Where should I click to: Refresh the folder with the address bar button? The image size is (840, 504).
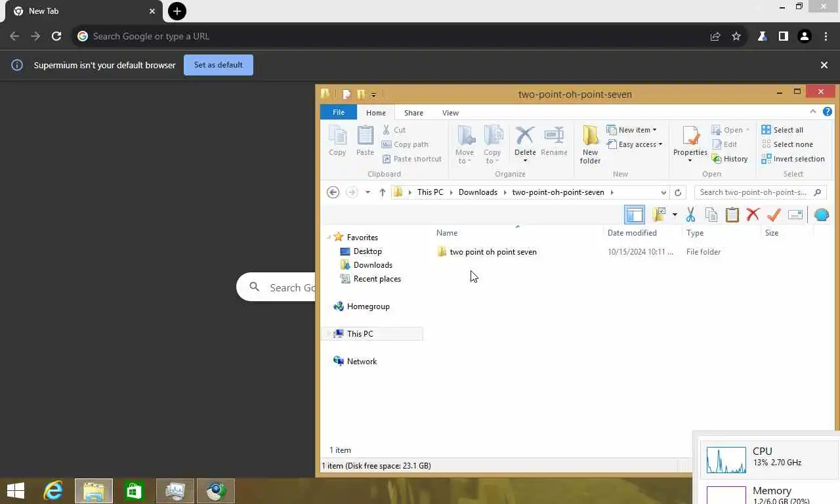[678, 192]
